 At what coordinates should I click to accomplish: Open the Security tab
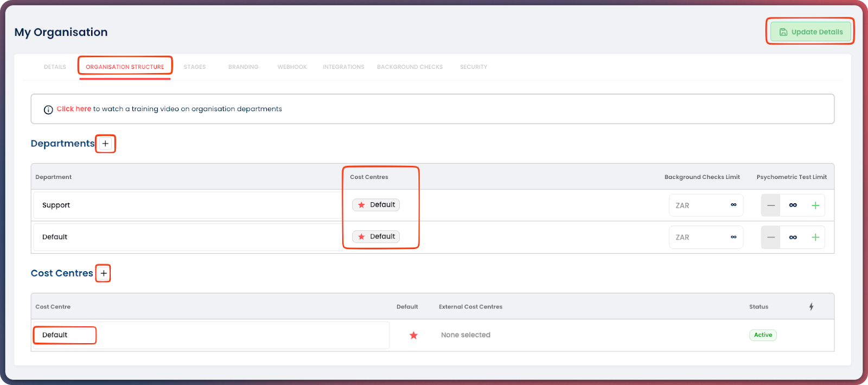click(x=474, y=67)
